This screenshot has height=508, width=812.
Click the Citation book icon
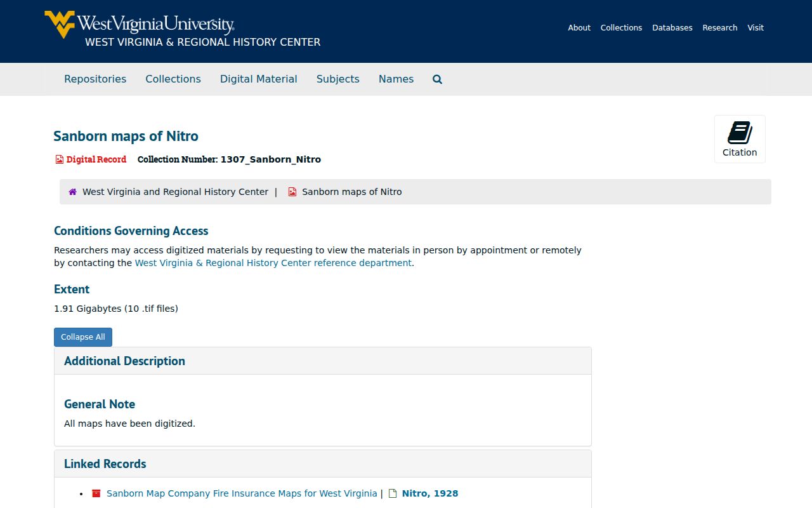click(x=740, y=133)
